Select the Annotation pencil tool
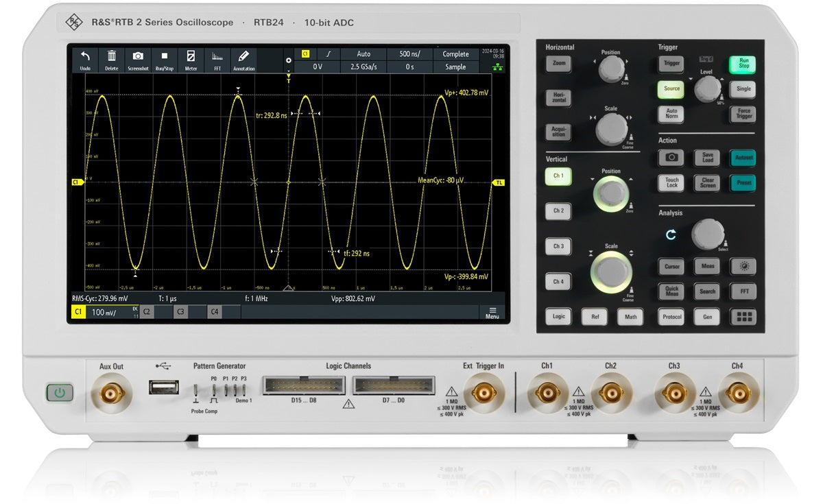The height and width of the screenshot is (504, 823). (x=243, y=60)
